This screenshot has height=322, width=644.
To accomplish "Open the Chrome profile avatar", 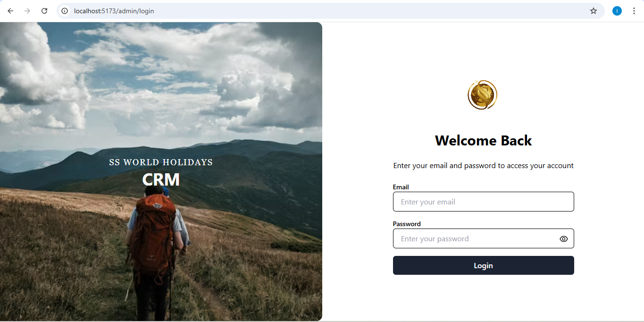I will point(617,11).
